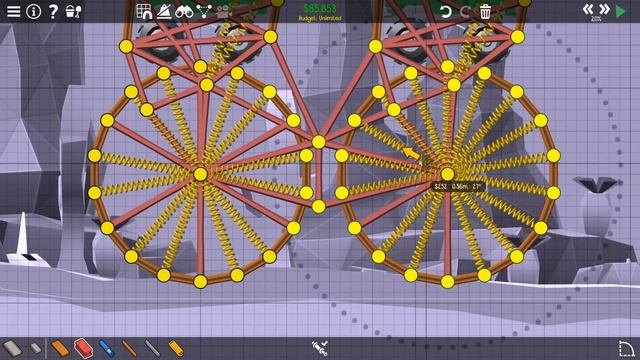Select the right wheel's bottom rim joint
640x360 pixels.
click(x=447, y=282)
